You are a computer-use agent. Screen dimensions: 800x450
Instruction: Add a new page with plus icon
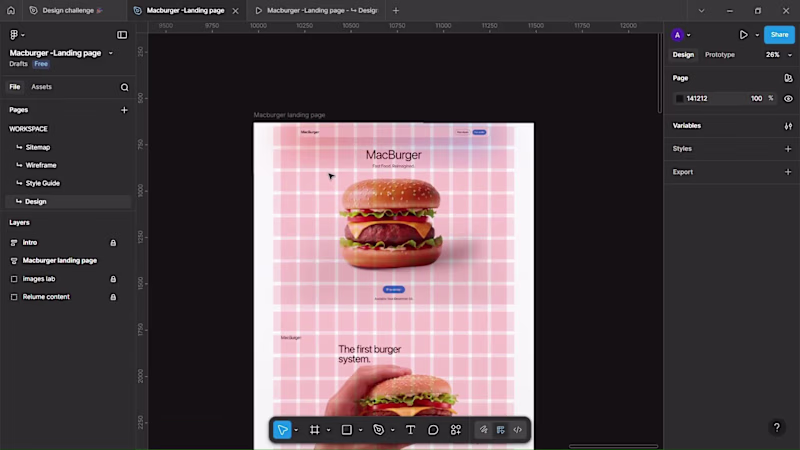pyautogui.click(x=124, y=110)
